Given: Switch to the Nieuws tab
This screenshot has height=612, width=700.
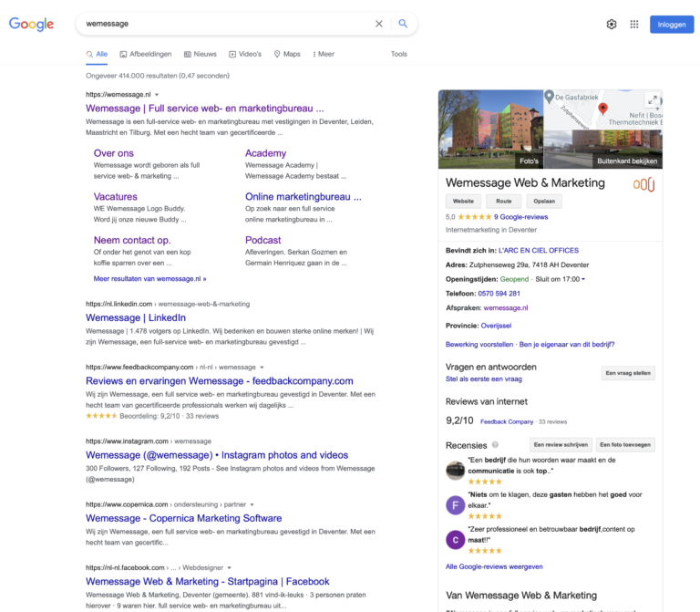Looking at the screenshot, I should pyautogui.click(x=200, y=54).
